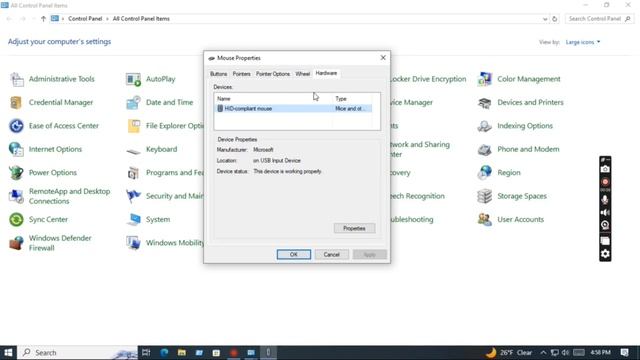Click the screen recorder camera icon

(605, 169)
